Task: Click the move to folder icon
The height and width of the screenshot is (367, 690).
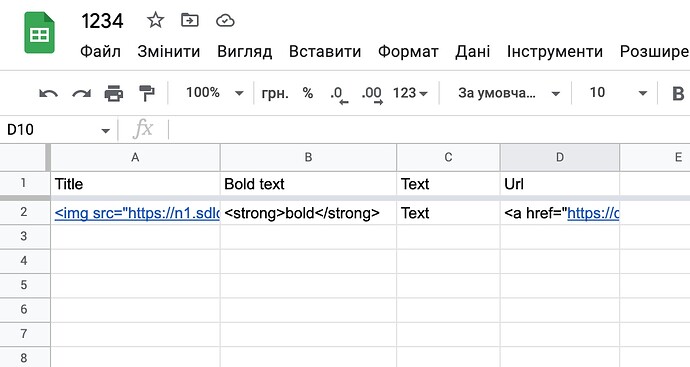Action: coord(190,20)
